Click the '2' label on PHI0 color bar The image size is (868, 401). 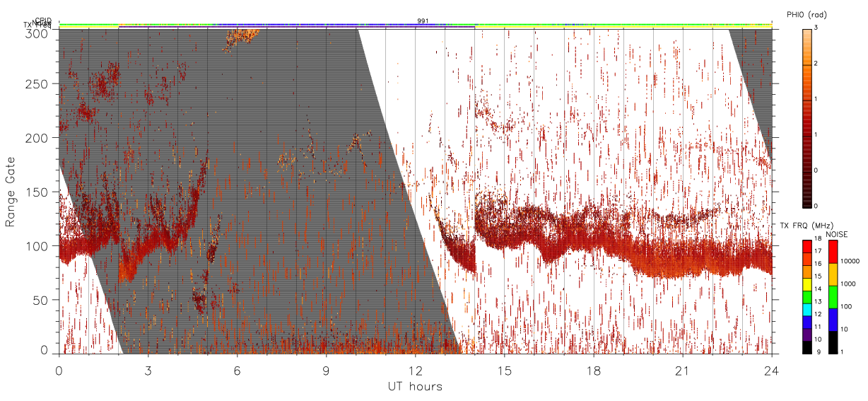pos(817,64)
